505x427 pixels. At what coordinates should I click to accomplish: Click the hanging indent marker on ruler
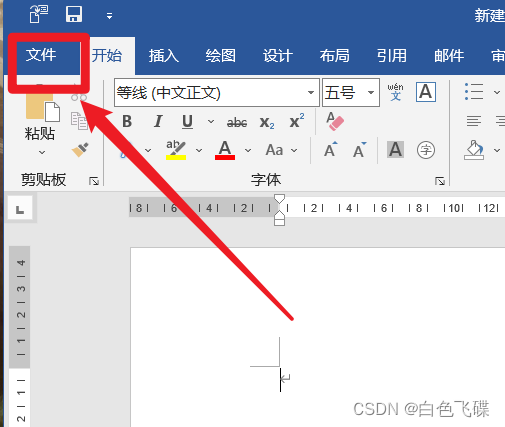279,215
